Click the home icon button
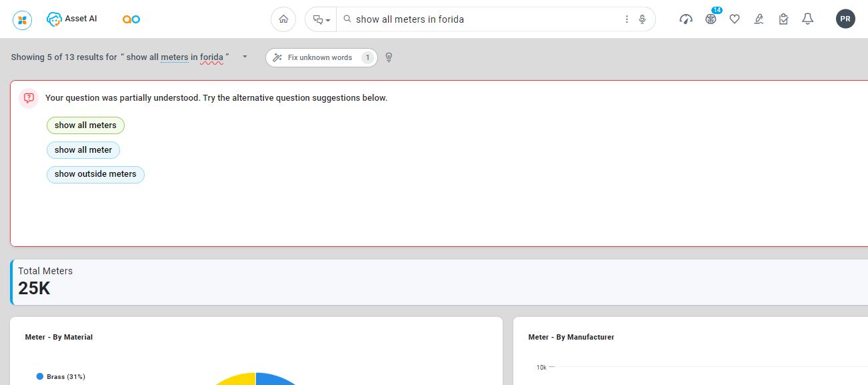Viewport: 868px width, 385px height. point(283,19)
